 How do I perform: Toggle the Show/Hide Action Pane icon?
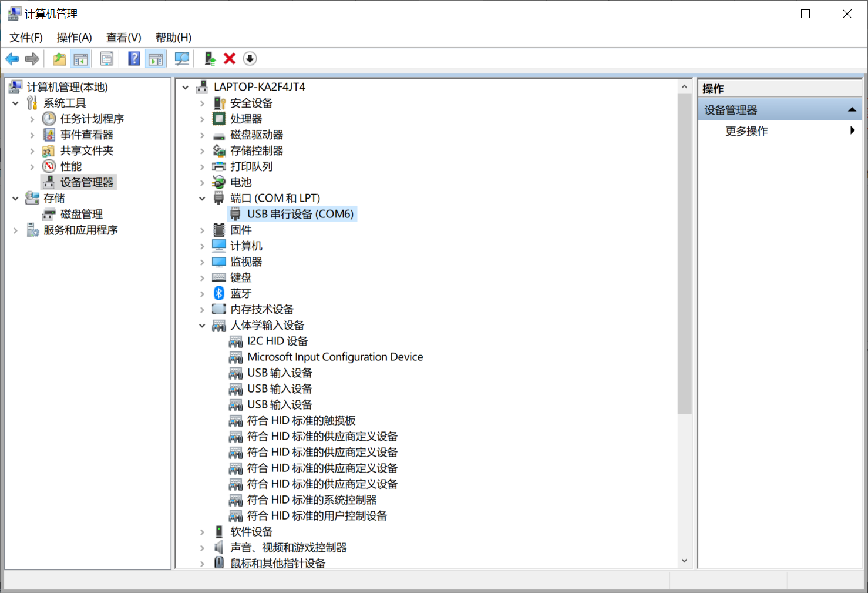tap(156, 59)
